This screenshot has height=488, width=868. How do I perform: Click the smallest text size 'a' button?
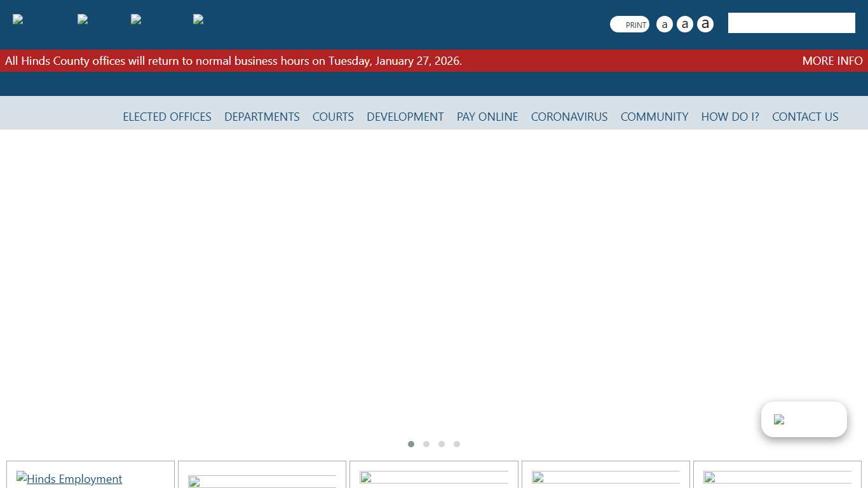[x=664, y=25]
